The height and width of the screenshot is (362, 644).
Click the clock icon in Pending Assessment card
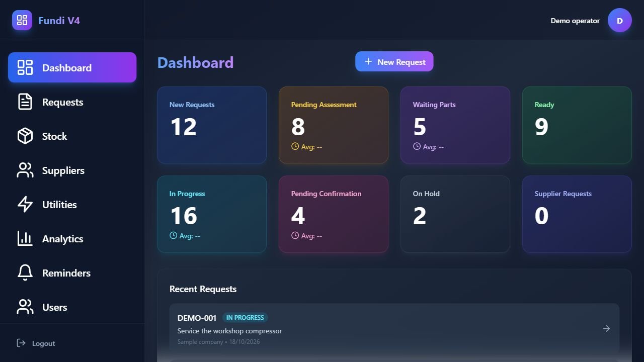(x=295, y=146)
